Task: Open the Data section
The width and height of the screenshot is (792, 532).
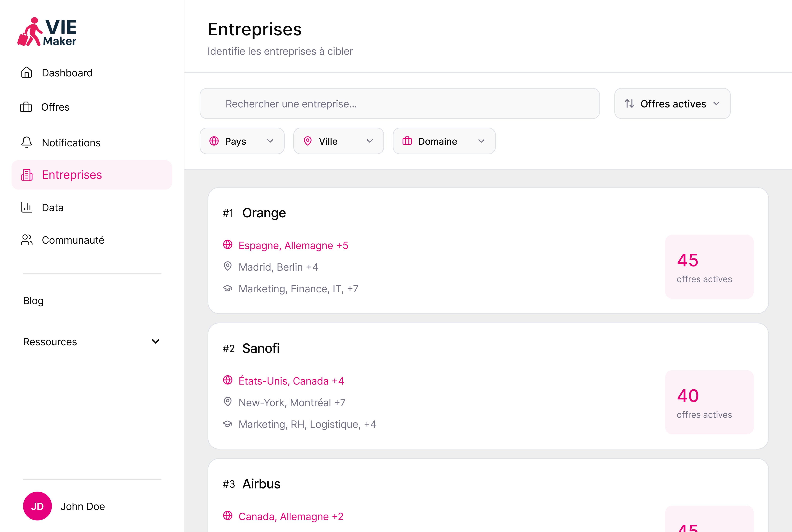Action: tap(92, 207)
